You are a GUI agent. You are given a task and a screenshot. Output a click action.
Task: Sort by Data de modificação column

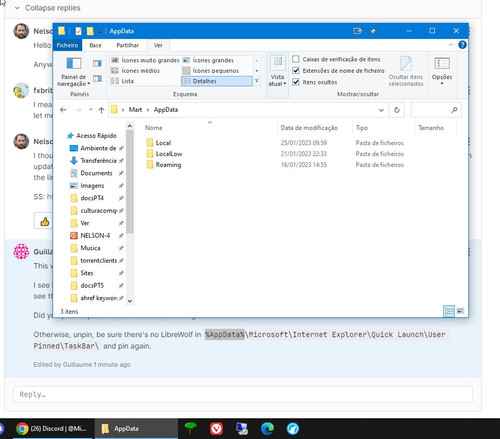coord(309,128)
